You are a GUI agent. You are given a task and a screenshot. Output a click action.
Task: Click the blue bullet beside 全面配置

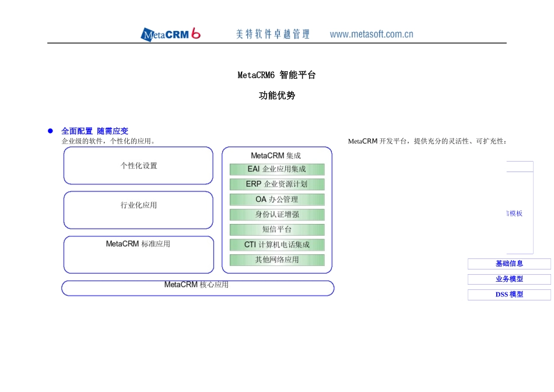(50, 131)
